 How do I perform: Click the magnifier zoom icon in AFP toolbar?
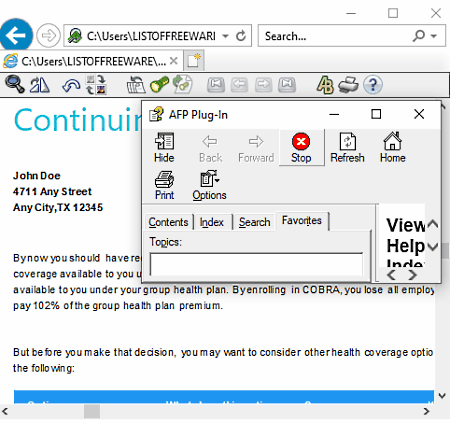(x=15, y=84)
